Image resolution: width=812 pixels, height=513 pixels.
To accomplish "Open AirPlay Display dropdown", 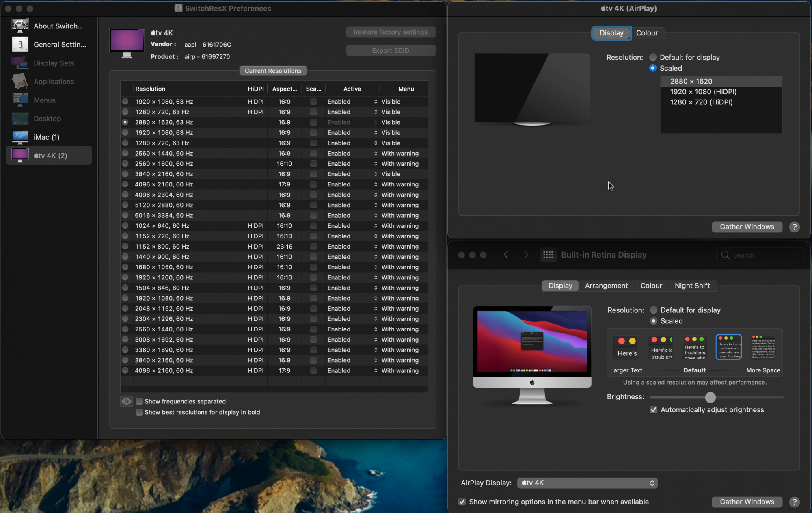I will (587, 483).
